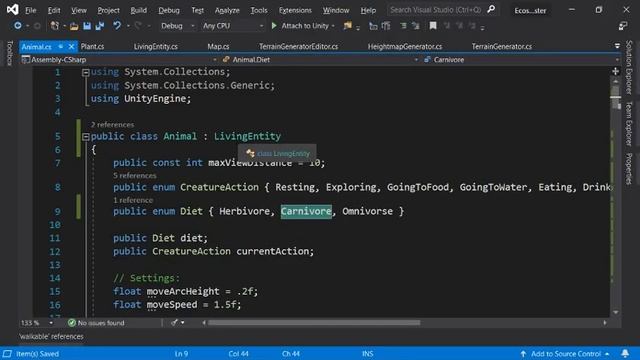640x360 pixels.
Task: Close the Animal.cs tab
Action: tap(71, 47)
